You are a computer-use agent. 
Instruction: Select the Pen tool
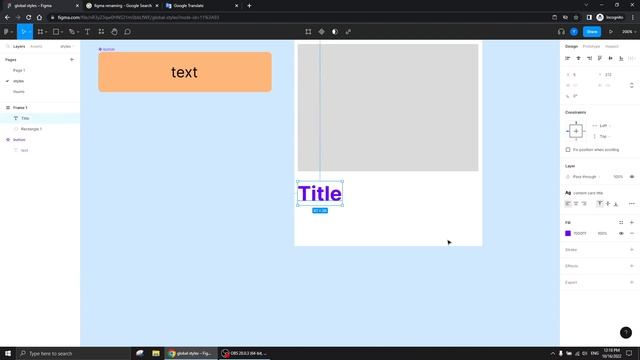tap(71, 31)
